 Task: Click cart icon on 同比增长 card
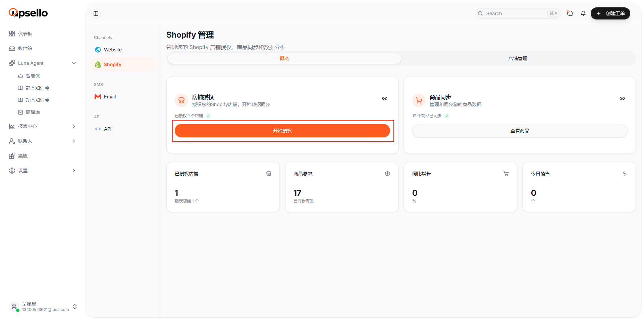point(506,174)
